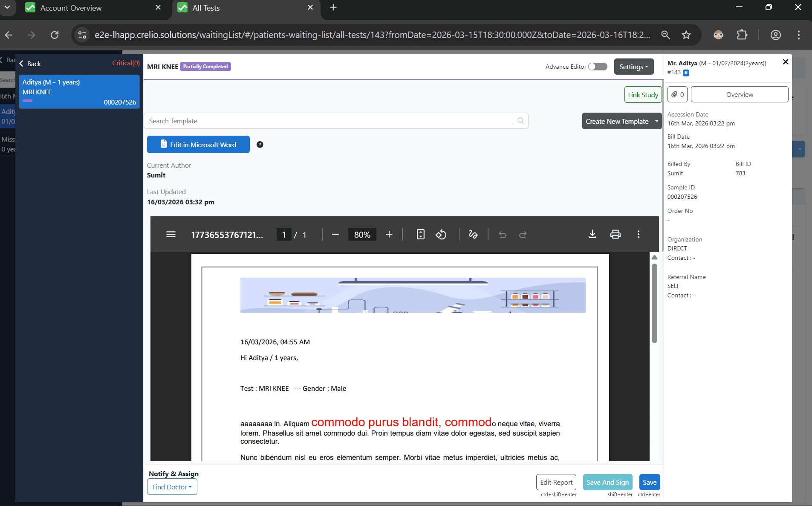Open the Find Doctor dropdown
This screenshot has height=506, width=812.
coord(172,487)
